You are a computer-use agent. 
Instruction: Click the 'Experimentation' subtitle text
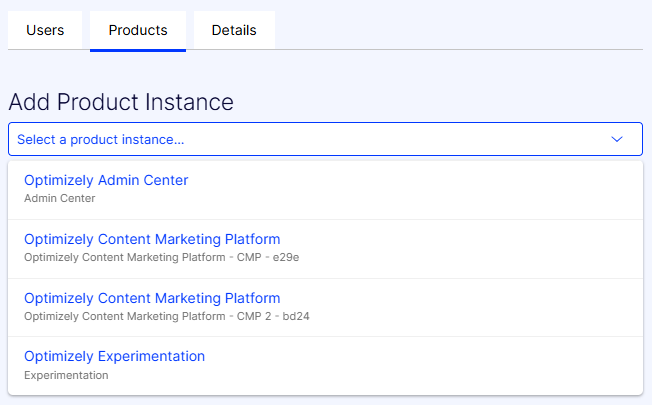coord(66,375)
